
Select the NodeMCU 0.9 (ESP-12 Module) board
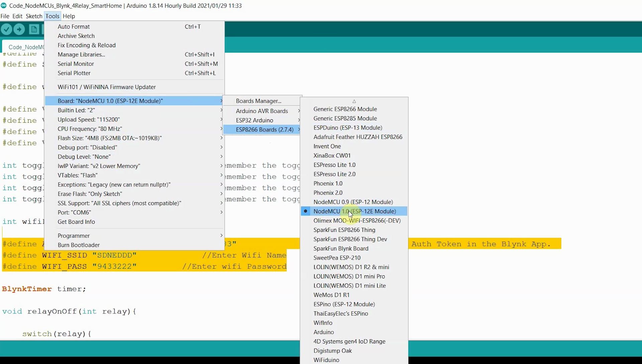353,202
